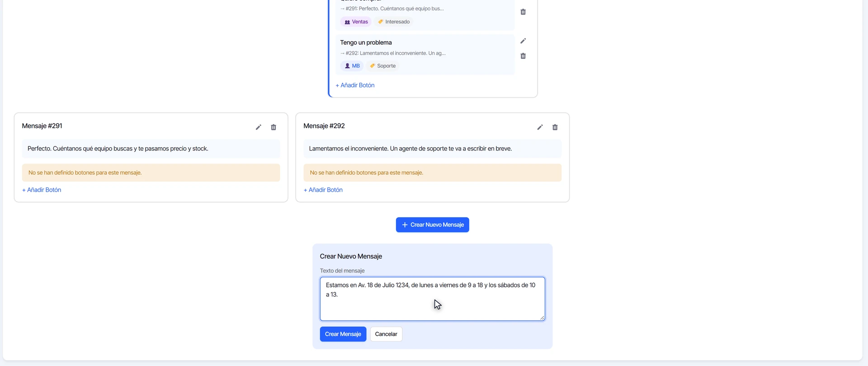
Task: Delete the "Tengo un problema" button
Action: pyautogui.click(x=523, y=56)
